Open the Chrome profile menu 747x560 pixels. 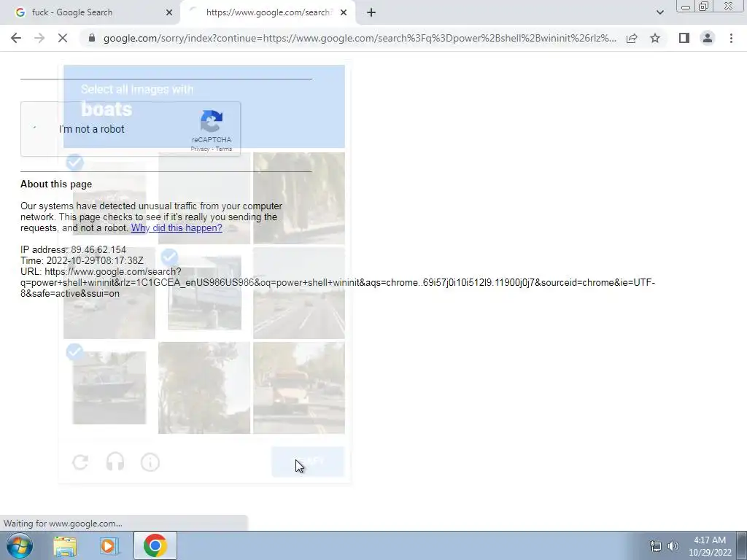pos(708,38)
